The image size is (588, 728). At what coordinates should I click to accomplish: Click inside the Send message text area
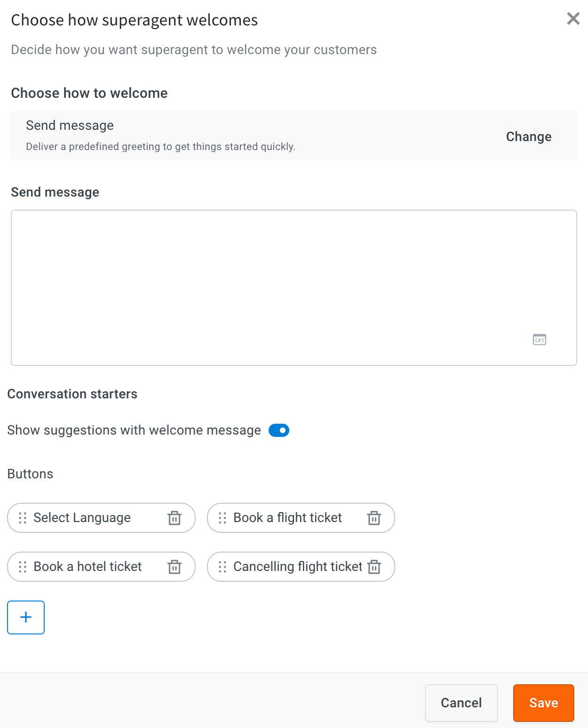294,288
